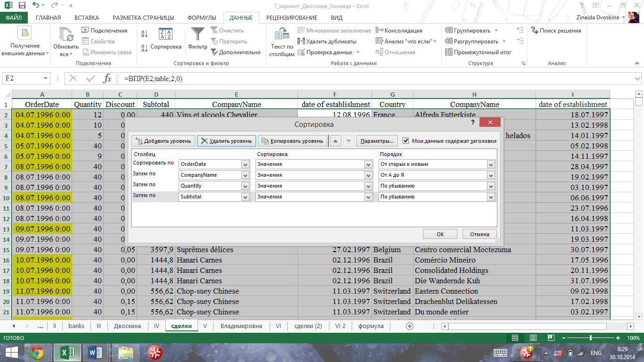
Task: Open Получение внешних данных
Action: coord(25,41)
